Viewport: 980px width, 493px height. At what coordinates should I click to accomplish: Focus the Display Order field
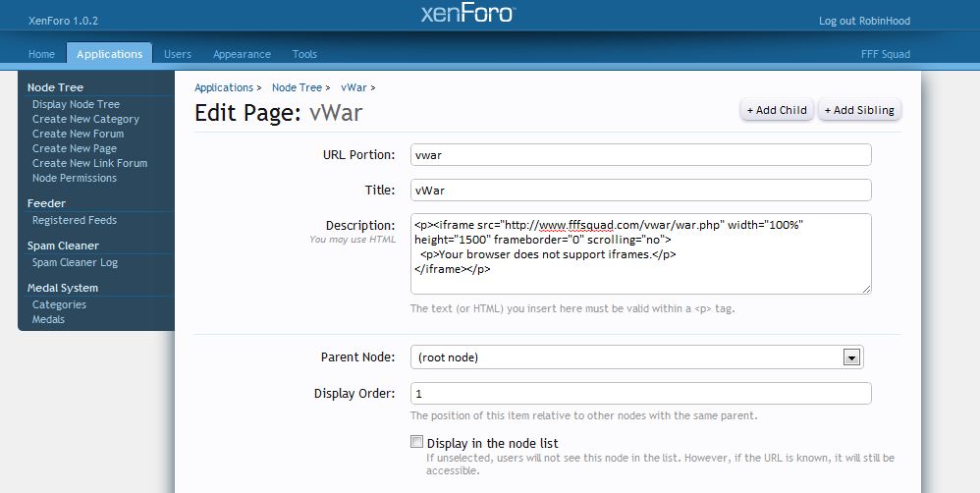pos(640,394)
